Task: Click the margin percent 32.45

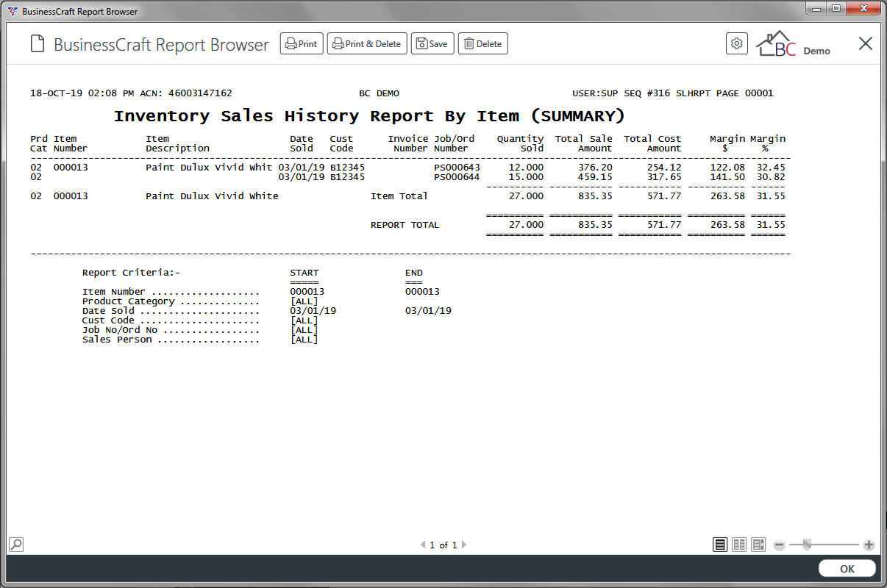Action: (771, 168)
